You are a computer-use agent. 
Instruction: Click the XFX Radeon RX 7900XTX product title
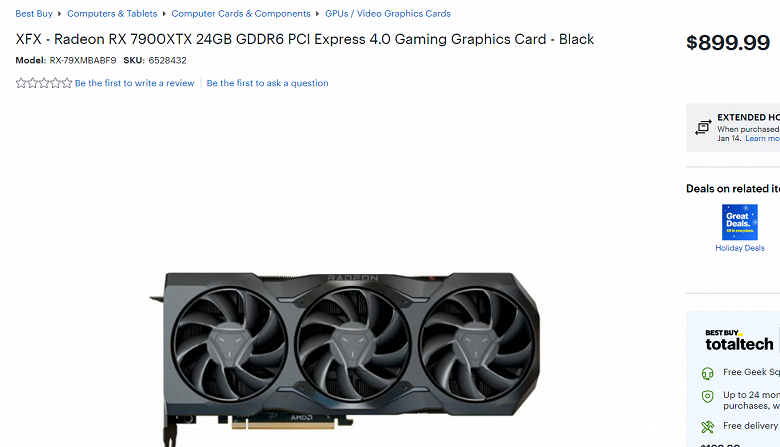[x=304, y=39]
